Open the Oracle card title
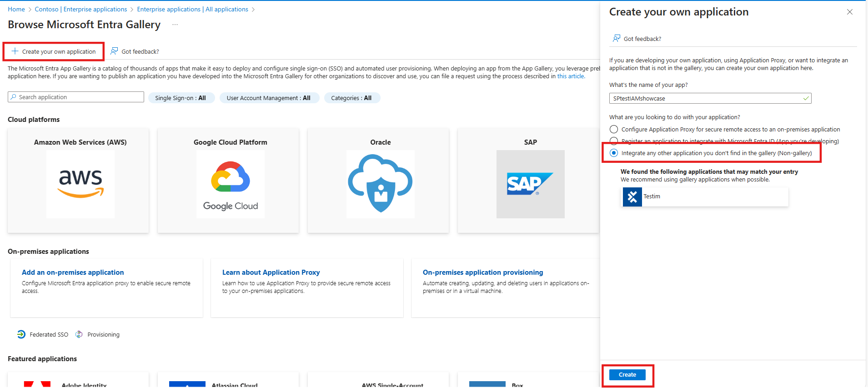 [381, 142]
